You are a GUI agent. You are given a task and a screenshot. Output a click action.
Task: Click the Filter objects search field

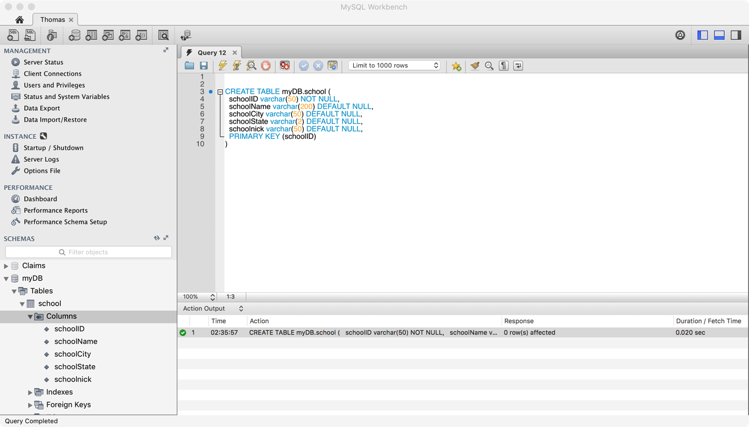(88, 252)
